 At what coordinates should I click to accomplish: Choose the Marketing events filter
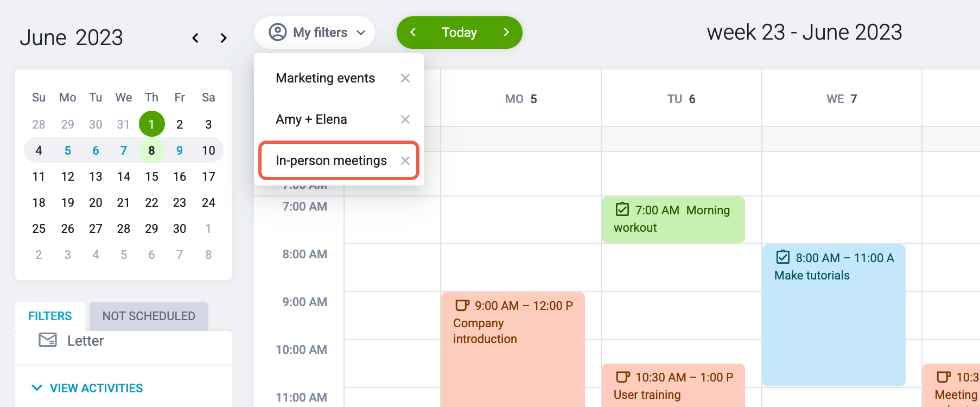[x=325, y=78]
